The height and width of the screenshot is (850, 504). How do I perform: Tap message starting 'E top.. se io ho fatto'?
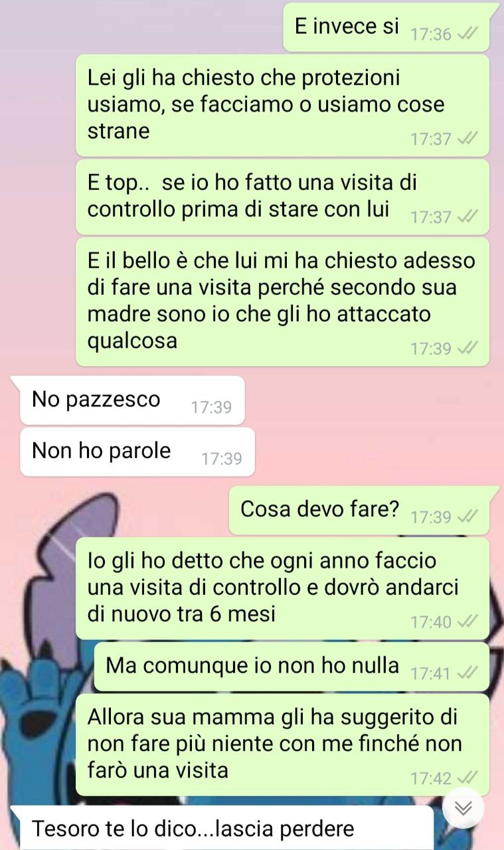[x=282, y=197]
